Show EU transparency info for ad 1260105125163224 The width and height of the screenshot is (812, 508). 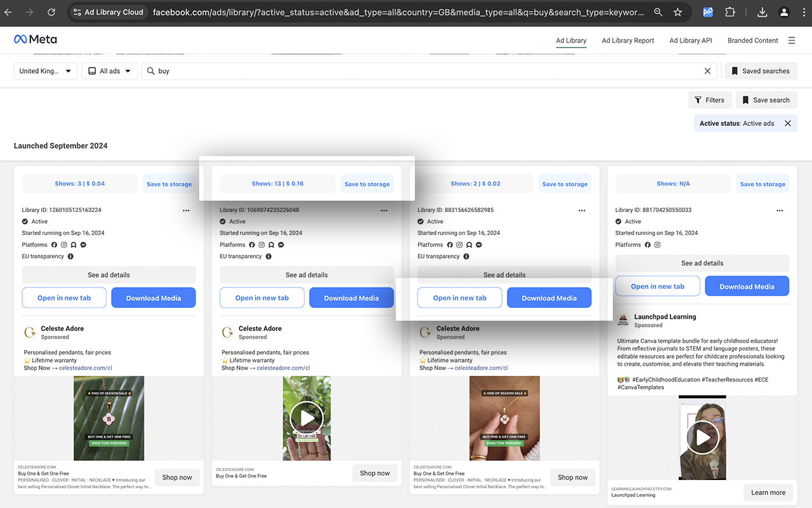coord(70,257)
